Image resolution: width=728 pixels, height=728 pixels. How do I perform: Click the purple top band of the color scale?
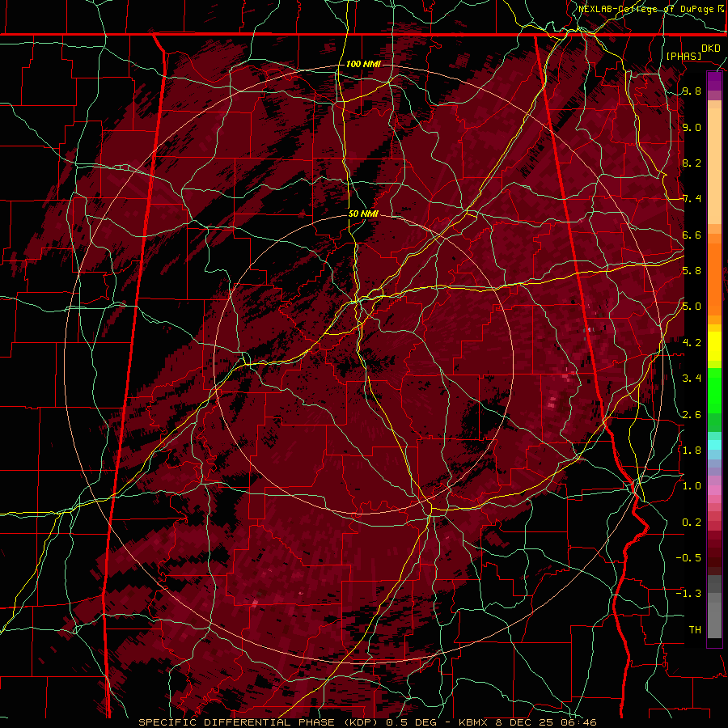pyautogui.click(x=714, y=81)
